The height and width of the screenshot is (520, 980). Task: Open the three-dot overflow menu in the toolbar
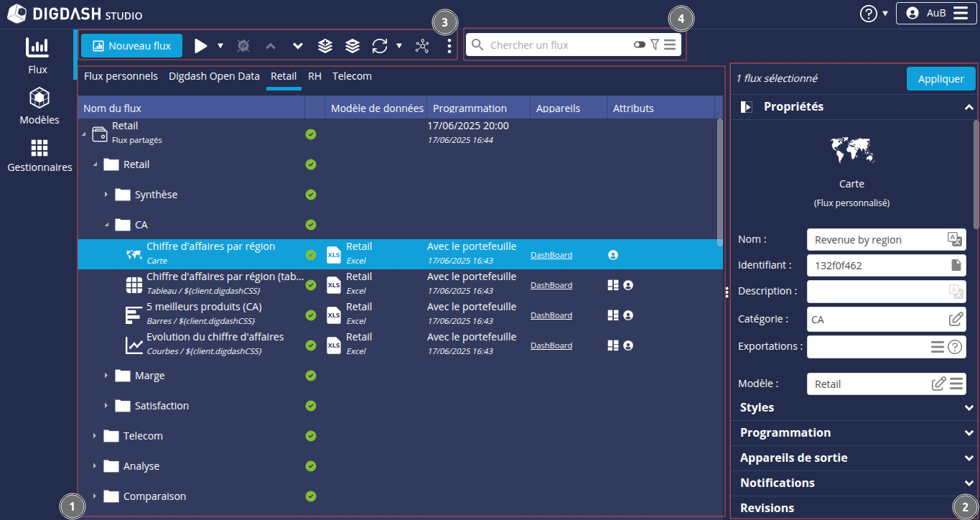click(x=449, y=46)
